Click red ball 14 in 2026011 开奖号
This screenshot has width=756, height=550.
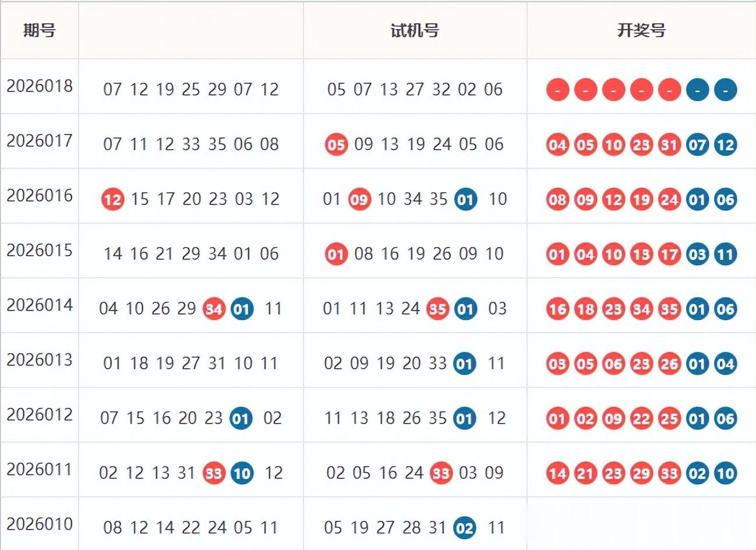pyautogui.click(x=557, y=473)
